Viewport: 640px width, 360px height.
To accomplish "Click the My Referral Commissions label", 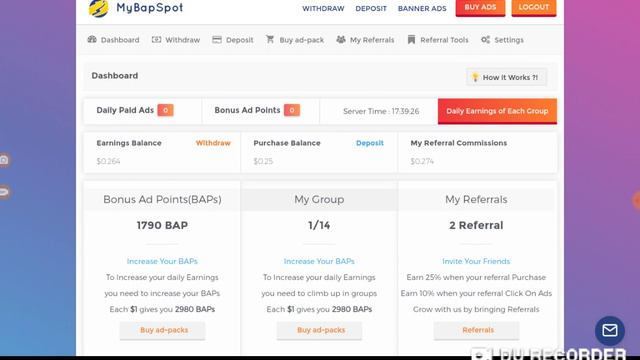I will click(459, 143).
